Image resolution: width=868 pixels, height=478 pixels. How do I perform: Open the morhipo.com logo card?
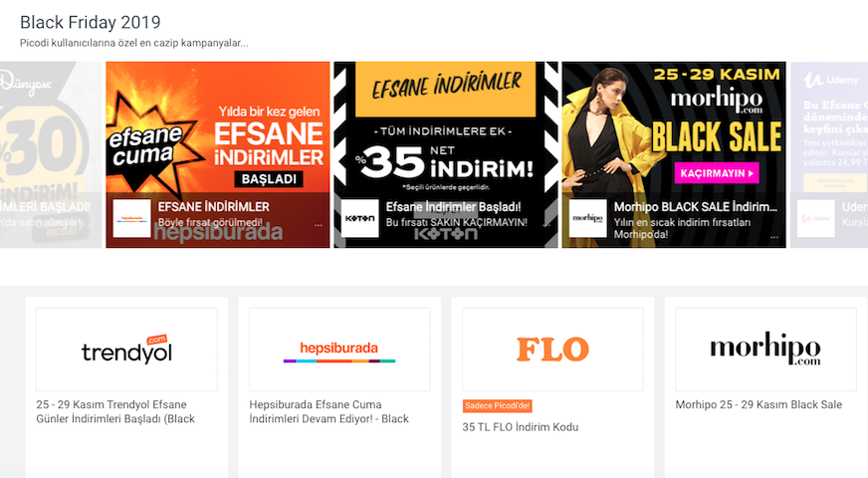point(766,350)
